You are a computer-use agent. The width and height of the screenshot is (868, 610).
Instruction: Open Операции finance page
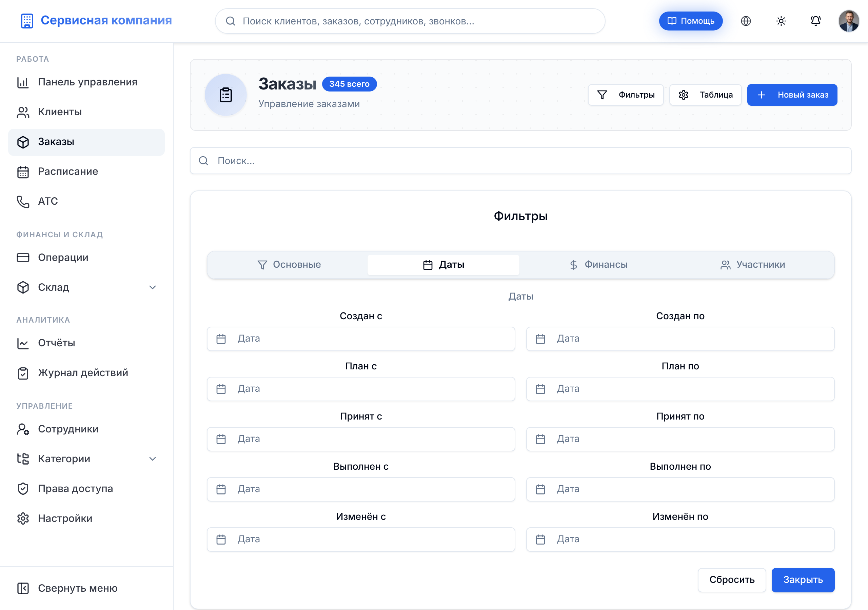pyautogui.click(x=86, y=257)
